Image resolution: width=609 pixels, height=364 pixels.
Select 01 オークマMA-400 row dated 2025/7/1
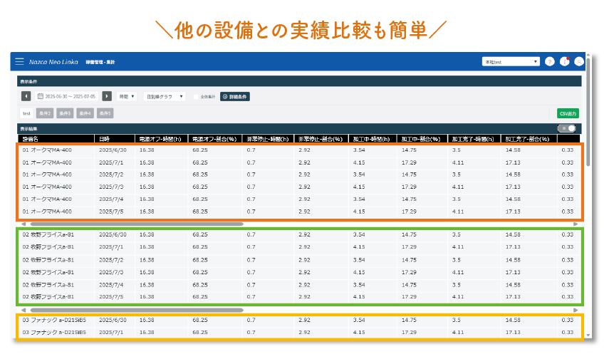pyautogui.click(x=299, y=162)
